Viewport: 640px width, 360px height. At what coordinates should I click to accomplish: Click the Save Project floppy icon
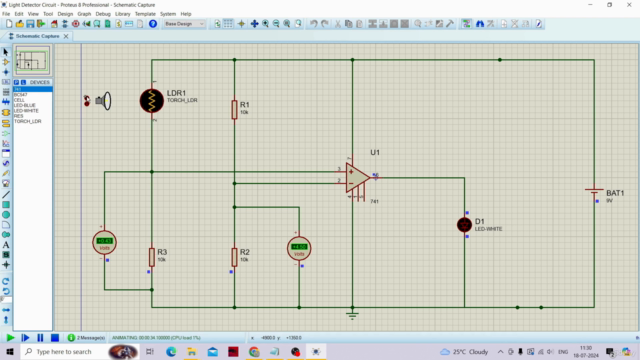[30, 24]
